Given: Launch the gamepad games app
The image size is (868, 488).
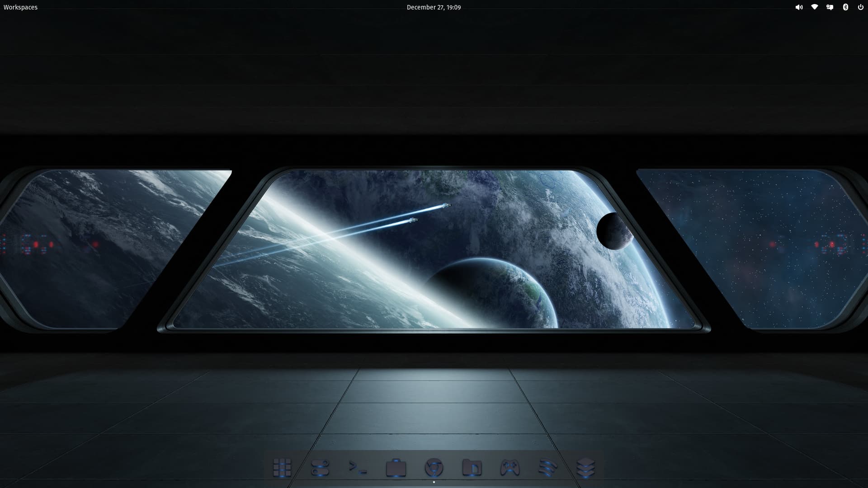Looking at the screenshot, I should click(510, 468).
